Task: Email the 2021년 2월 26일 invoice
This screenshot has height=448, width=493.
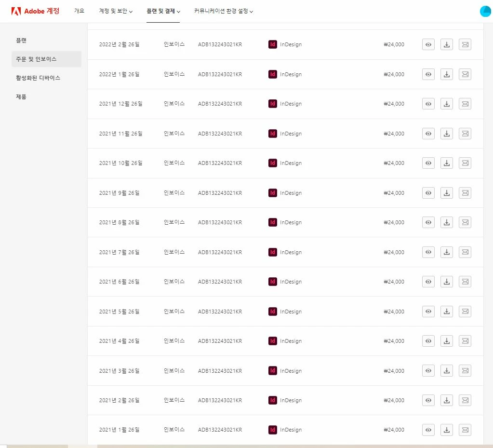Action: 465,400
